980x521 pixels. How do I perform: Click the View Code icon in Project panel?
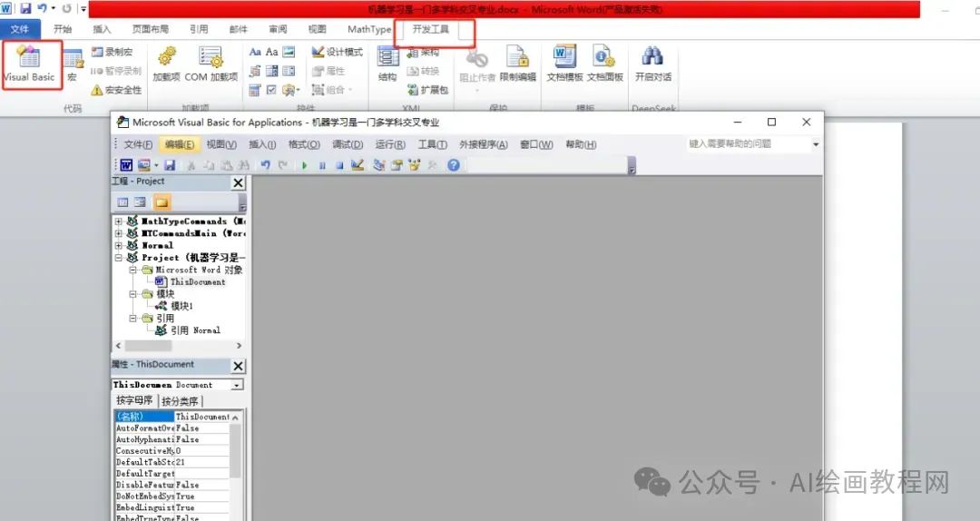122,202
